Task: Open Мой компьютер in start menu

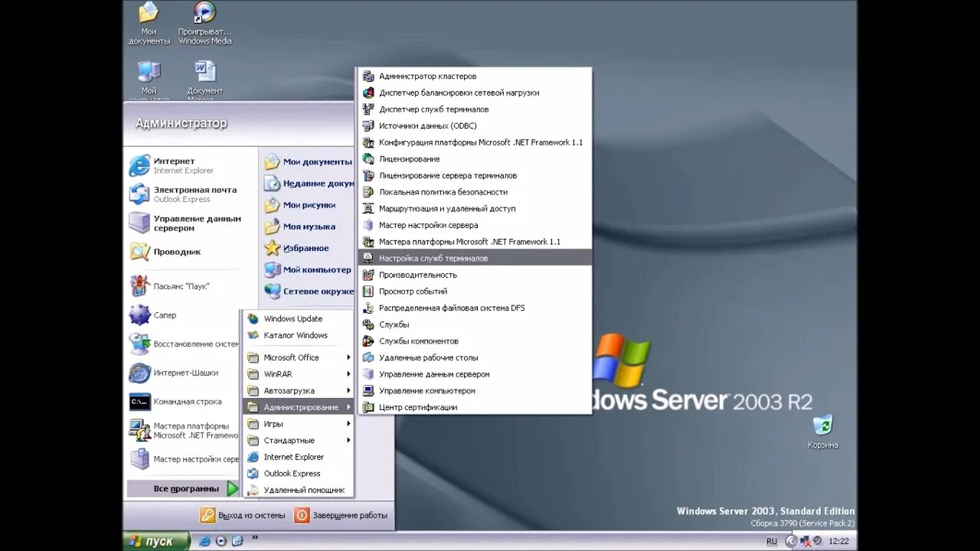Action: pyautogui.click(x=308, y=269)
